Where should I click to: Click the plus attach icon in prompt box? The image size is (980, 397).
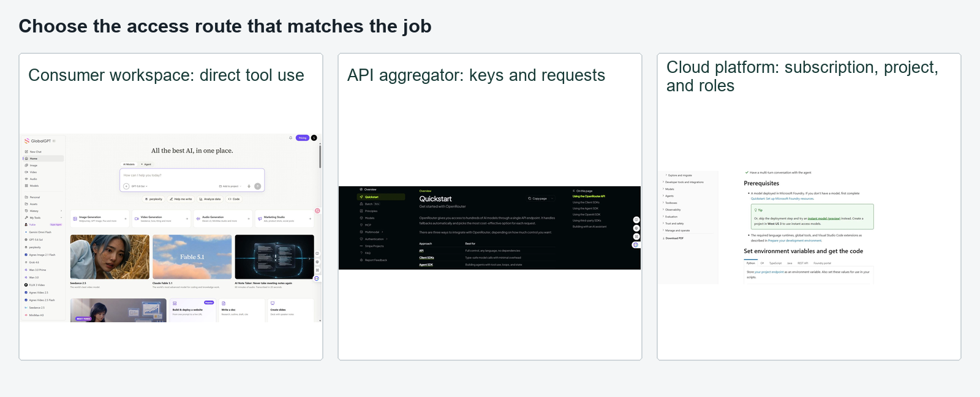(x=126, y=186)
